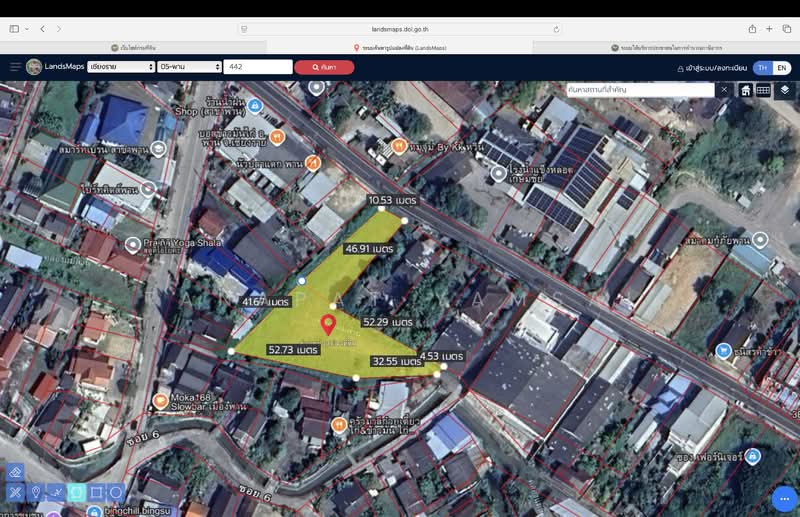Select the circle drawing tool
Screen dimensions: 800x517
point(116,492)
